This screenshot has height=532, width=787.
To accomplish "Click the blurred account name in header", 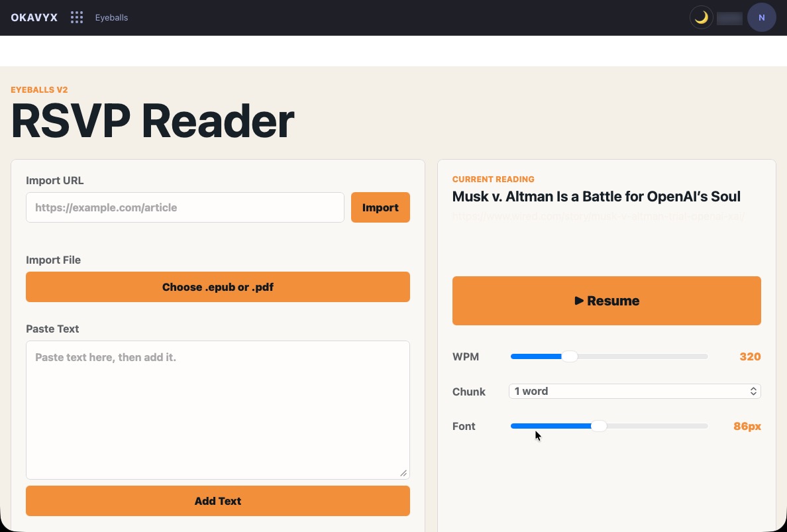I will tap(729, 18).
